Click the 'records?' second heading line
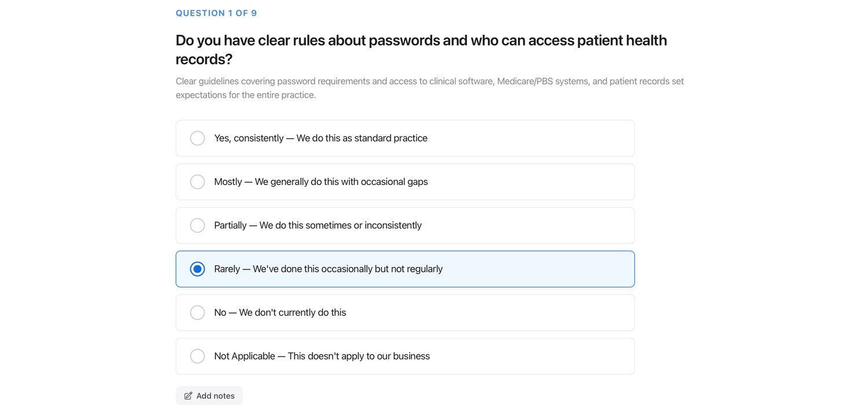Image resolution: width=868 pixels, height=417 pixels. pos(204,59)
